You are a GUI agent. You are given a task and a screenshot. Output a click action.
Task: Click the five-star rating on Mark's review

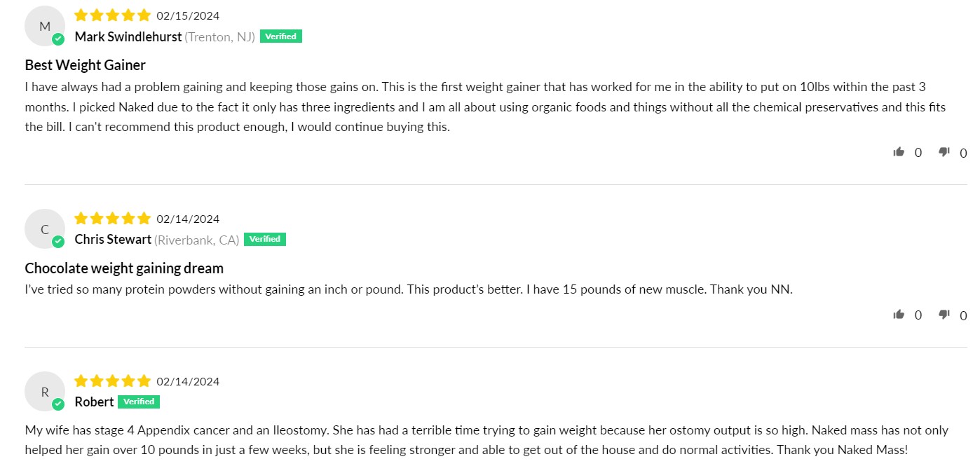112,15
